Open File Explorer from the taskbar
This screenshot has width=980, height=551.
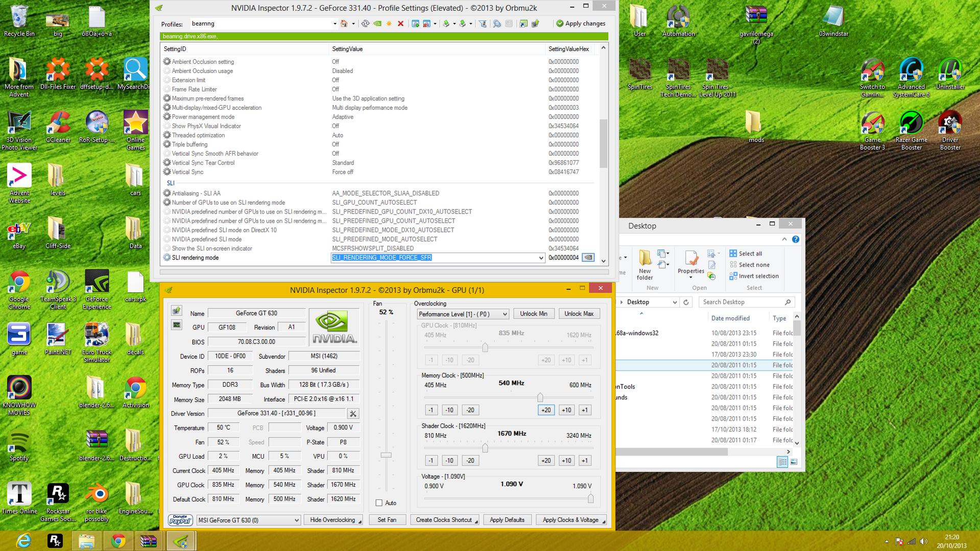pyautogui.click(x=87, y=541)
